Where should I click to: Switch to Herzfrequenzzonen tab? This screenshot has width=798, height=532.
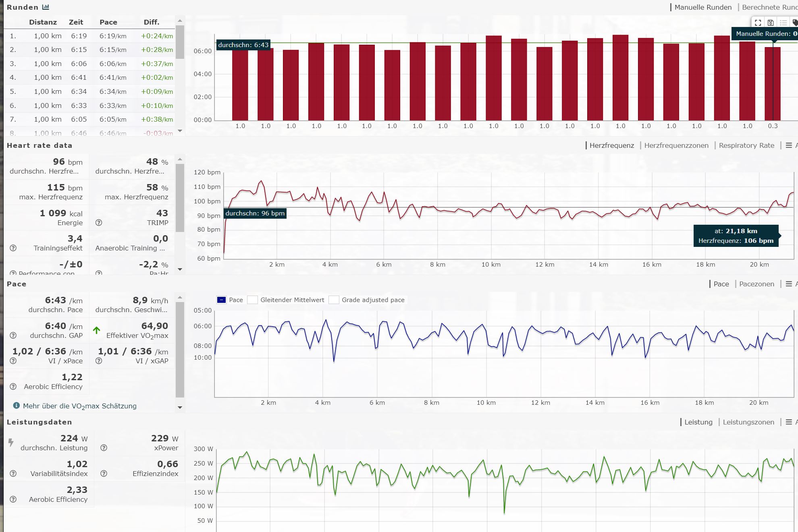pyautogui.click(x=676, y=145)
